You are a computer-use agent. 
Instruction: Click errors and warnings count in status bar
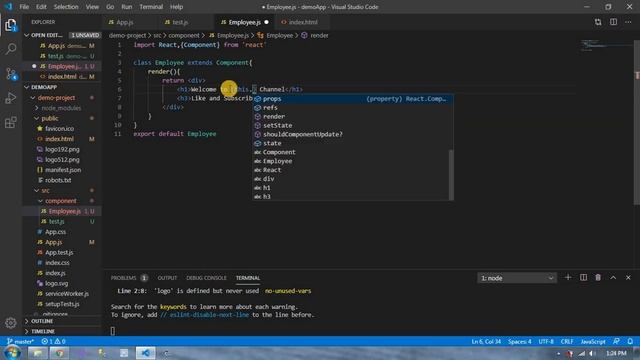53,341
